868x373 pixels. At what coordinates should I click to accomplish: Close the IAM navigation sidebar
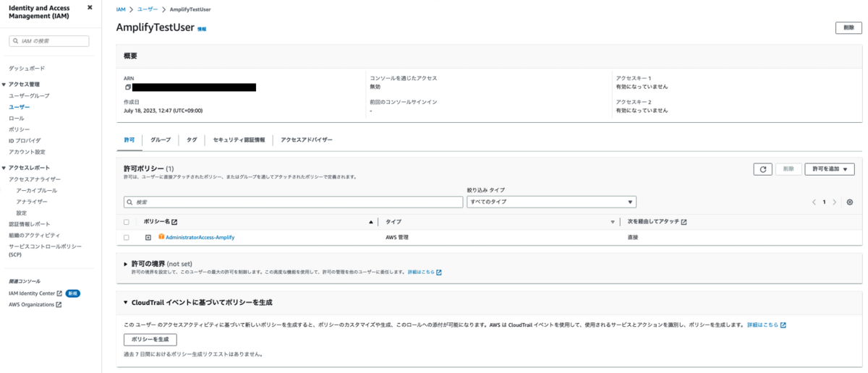click(90, 7)
